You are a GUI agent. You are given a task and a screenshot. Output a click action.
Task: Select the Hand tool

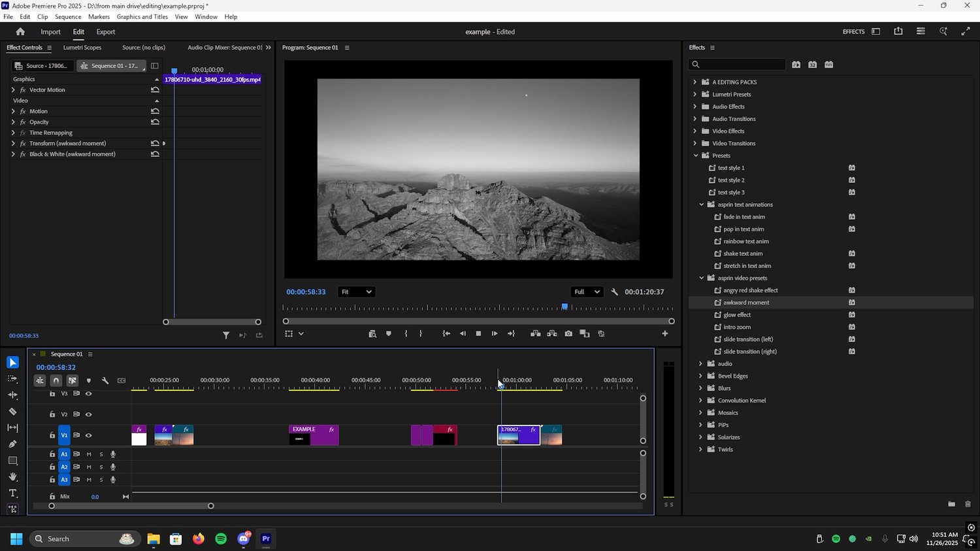tap(12, 477)
